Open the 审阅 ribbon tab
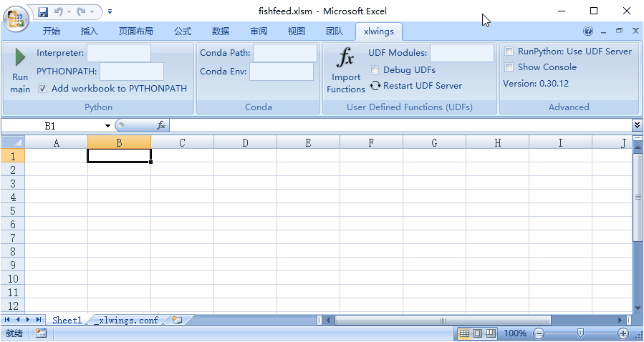644x342 pixels. click(259, 31)
